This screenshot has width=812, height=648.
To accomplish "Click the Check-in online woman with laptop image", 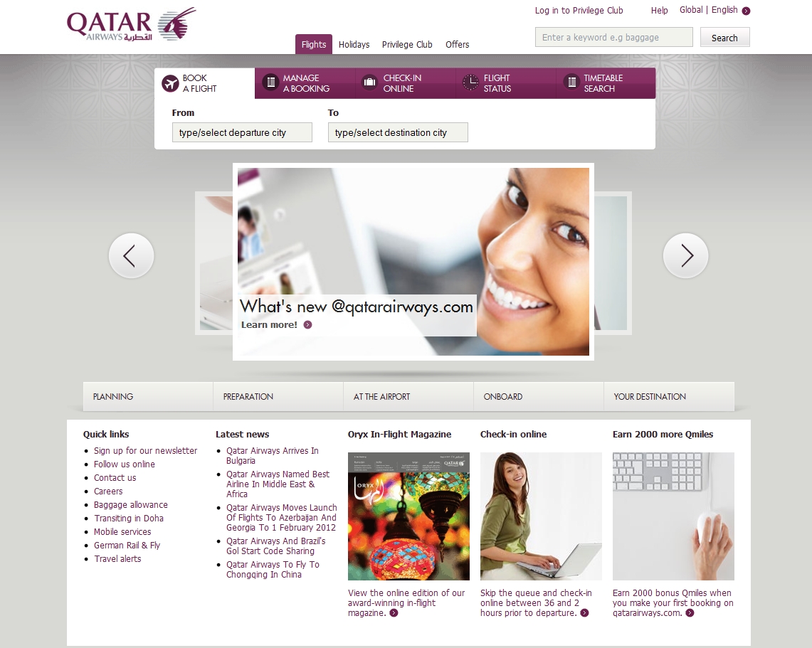I will click(541, 516).
